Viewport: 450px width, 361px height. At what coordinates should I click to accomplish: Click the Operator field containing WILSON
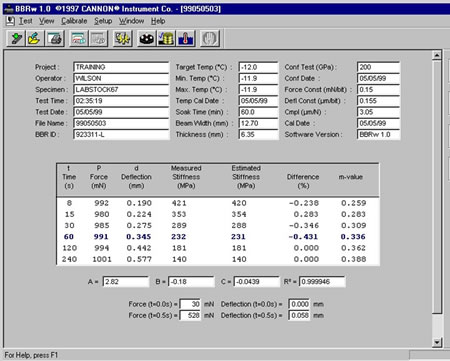121,78
